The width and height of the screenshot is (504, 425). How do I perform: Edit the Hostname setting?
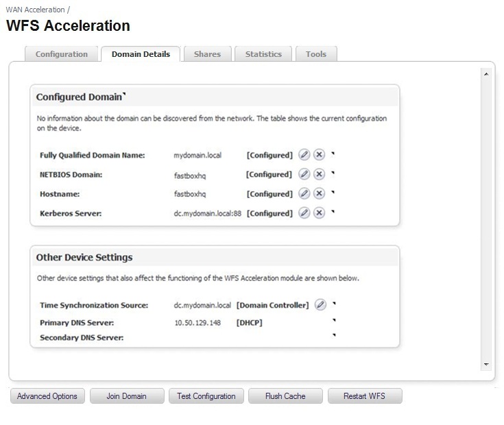(x=304, y=194)
